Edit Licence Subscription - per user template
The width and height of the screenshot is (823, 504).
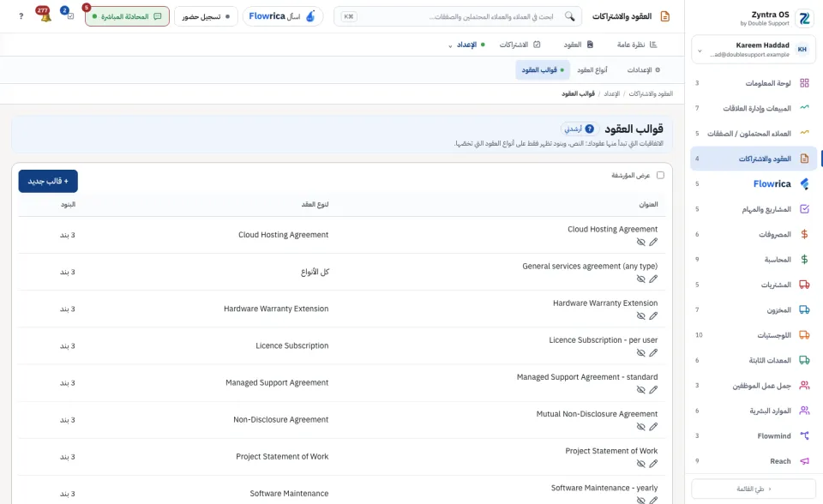653,353
